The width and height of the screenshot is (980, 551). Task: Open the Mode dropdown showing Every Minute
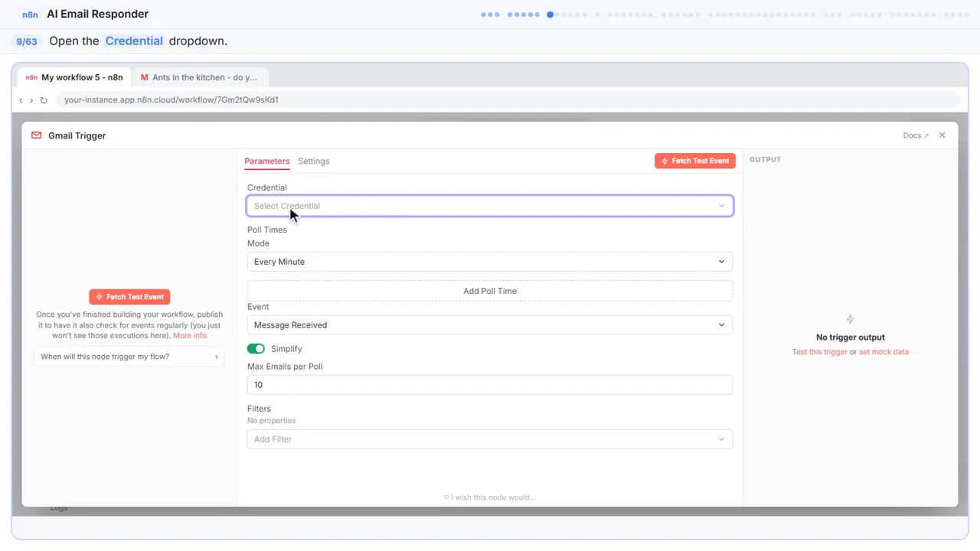pyautogui.click(x=490, y=262)
